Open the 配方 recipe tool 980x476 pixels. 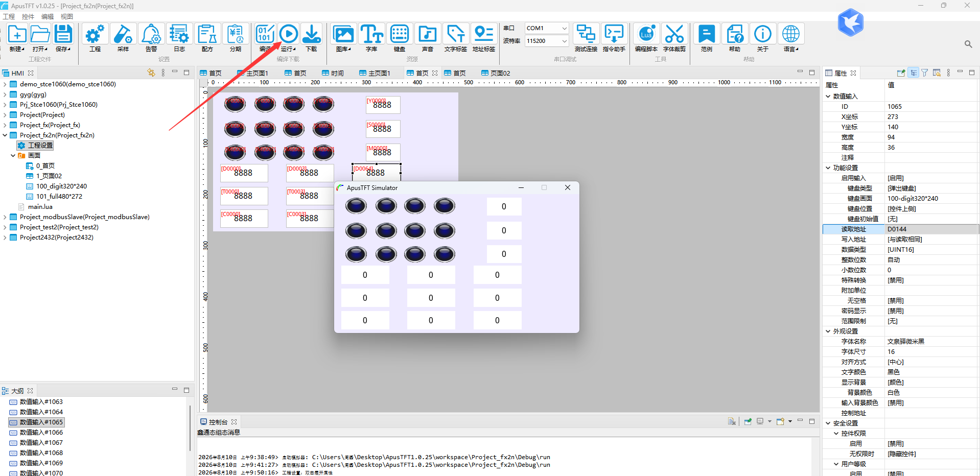(207, 38)
